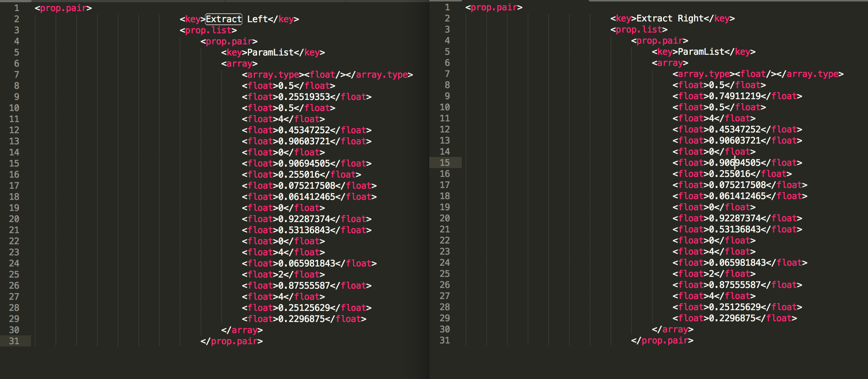This screenshot has width=868, height=379.
Task: Click float value 2 on right pane line 25
Action: [711, 274]
